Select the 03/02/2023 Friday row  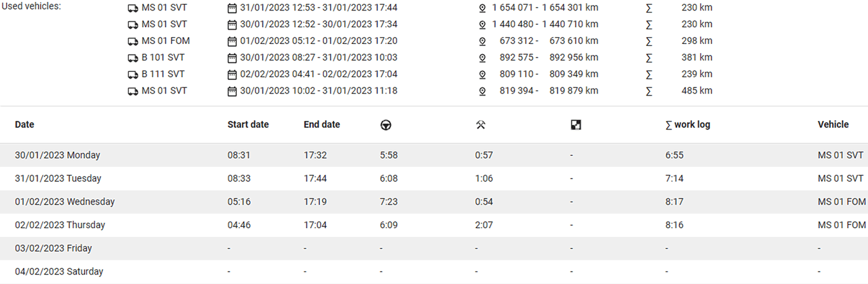(434, 248)
